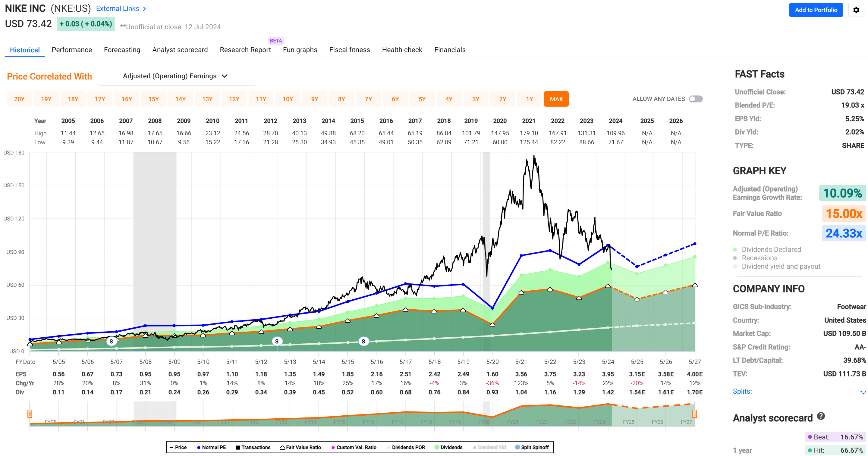Image resolution: width=868 pixels, height=456 pixels.
Task: Click the fair value triangle at 5/21
Action: pyautogui.click(x=521, y=292)
